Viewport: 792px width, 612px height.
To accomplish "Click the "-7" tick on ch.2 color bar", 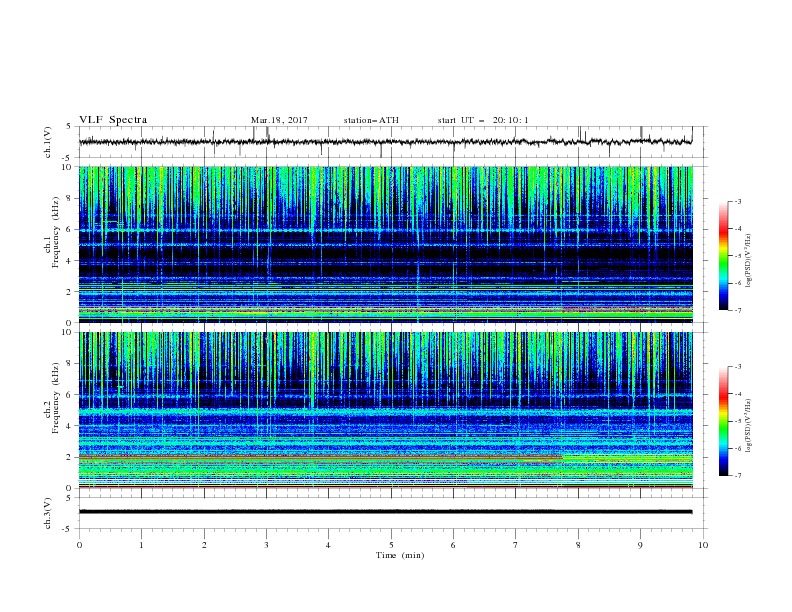I will pos(738,475).
